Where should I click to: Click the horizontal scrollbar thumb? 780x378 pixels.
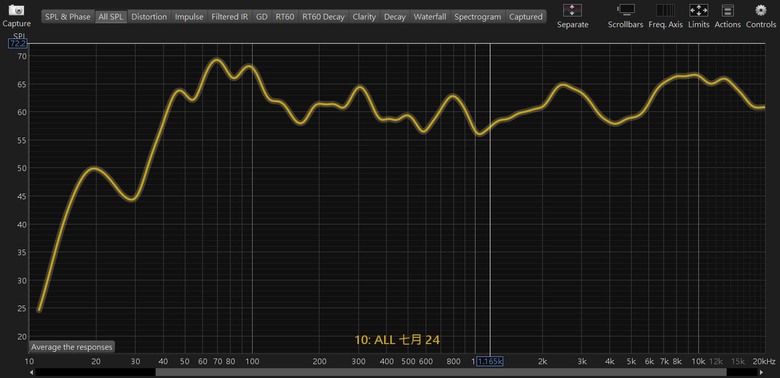click(x=441, y=372)
